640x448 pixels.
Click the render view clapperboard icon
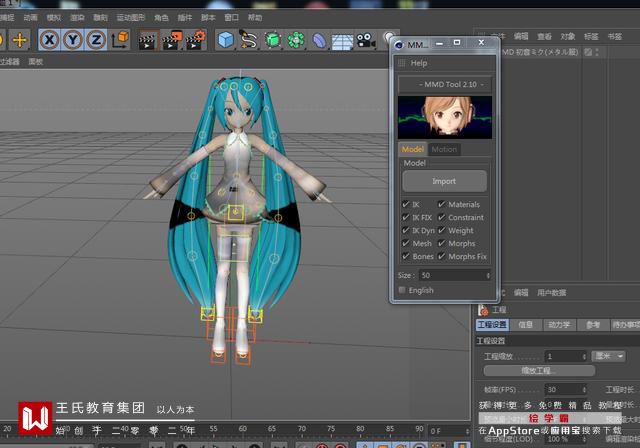tap(148, 40)
